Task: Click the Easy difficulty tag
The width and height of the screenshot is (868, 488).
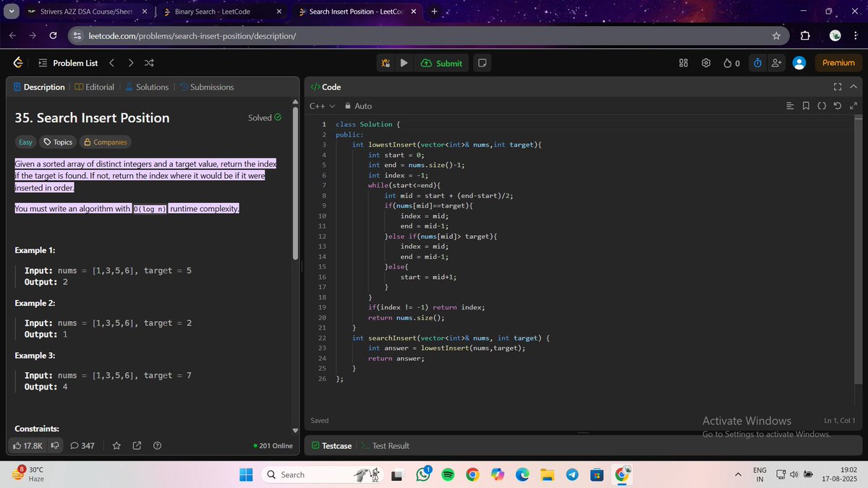Action: click(25, 142)
